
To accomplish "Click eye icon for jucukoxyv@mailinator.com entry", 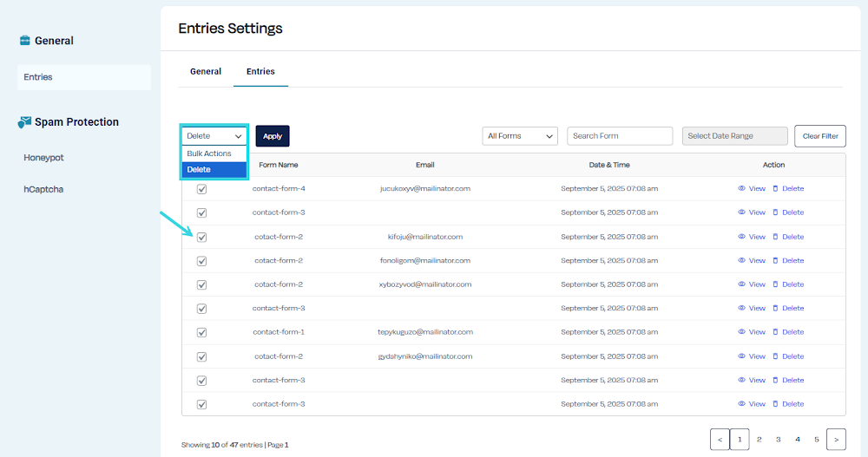I will click(x=742, y=188).
